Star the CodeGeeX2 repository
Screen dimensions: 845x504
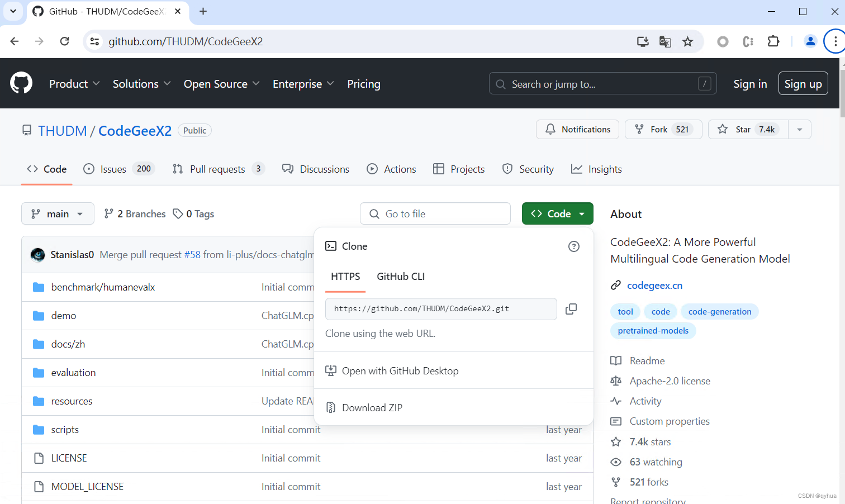[x=748, y=130]
